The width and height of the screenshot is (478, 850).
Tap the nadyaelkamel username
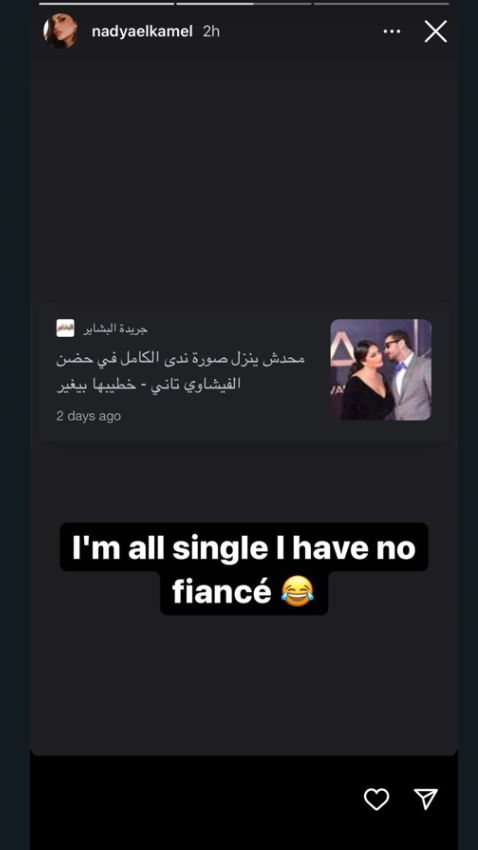coord(142,31)
